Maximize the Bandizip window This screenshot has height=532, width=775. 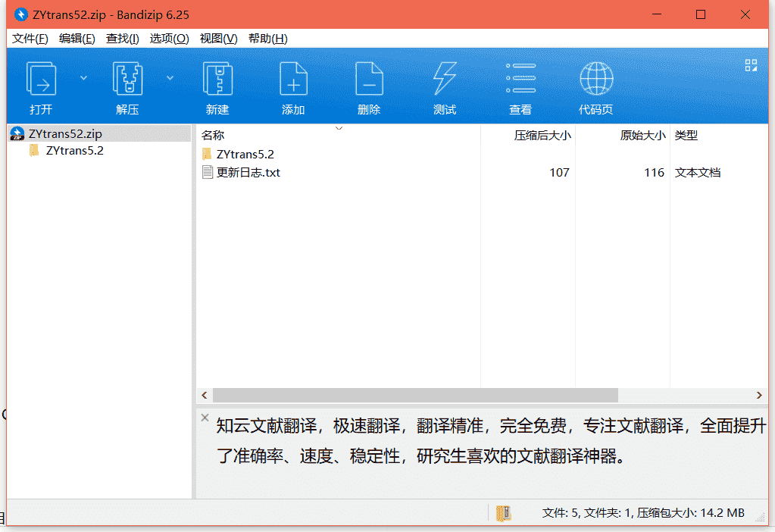(700, 15)
